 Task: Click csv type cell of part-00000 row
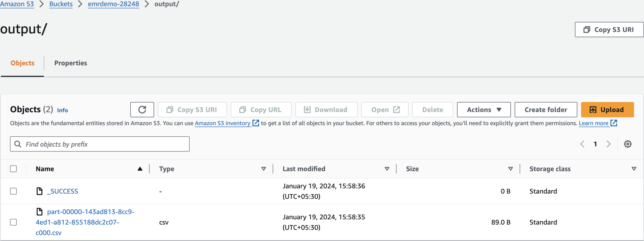164,222
